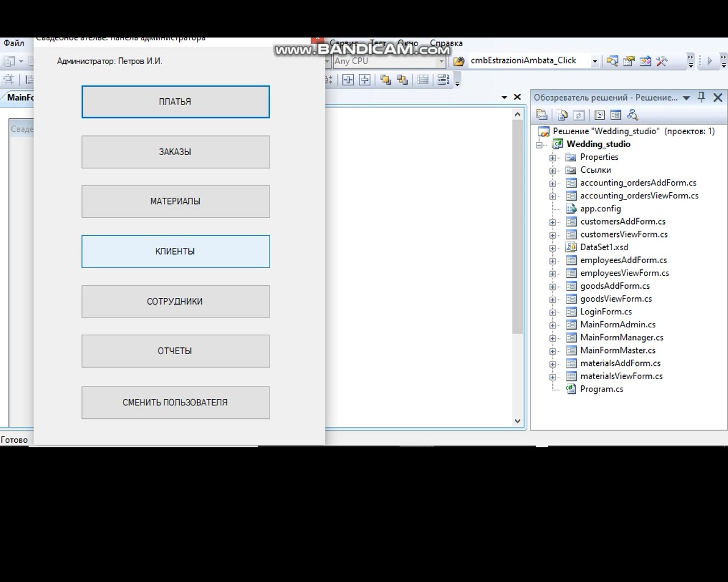Select app.config in Solution Explorer
Image resolution: width=728 pixels, height=582 pixels.
(601, 209)
